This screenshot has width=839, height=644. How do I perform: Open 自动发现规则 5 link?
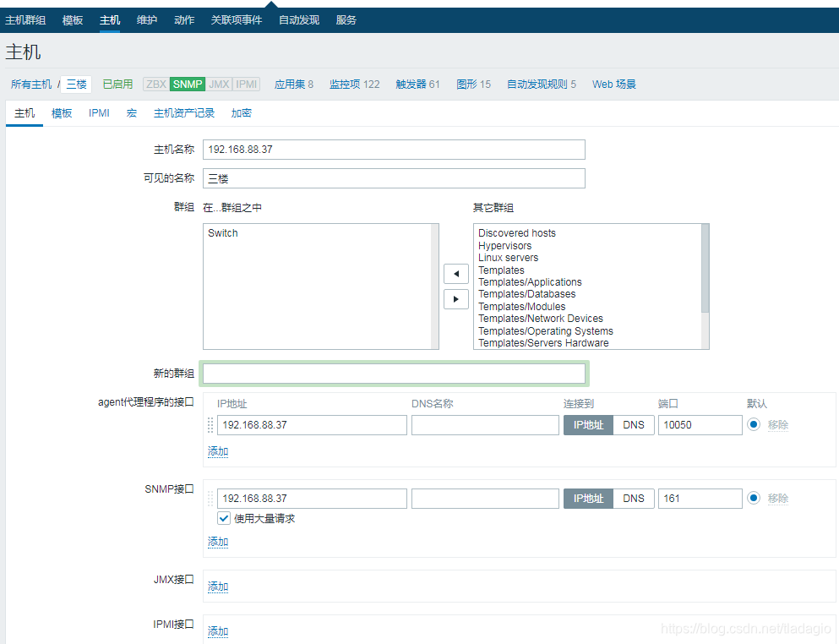(x=542, y=84)
